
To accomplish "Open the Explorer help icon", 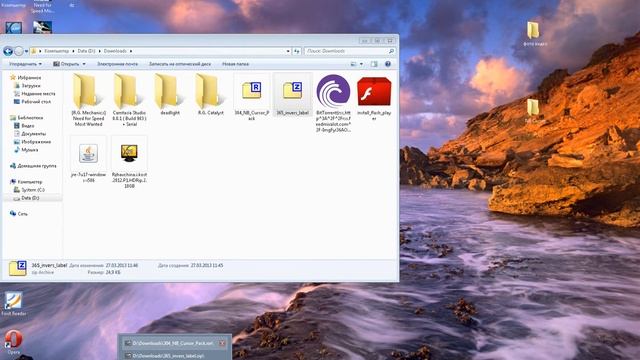I will (388, 64).
